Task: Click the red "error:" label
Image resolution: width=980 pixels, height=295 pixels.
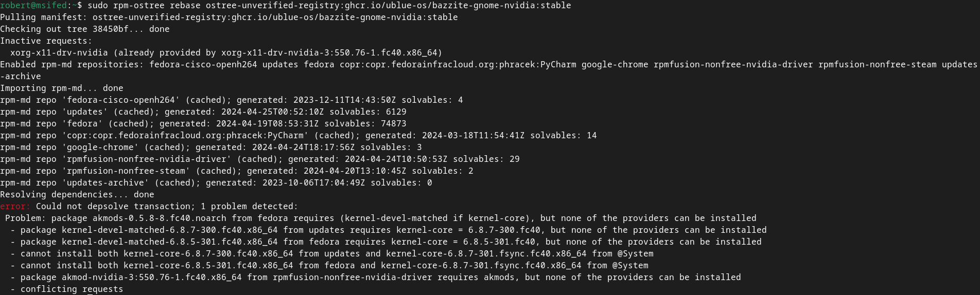Action: click(x=15, y=207)
